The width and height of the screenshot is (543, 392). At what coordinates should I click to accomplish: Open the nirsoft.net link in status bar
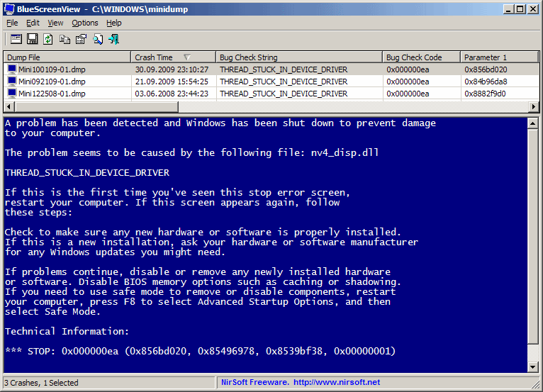[x=337, y=382]
